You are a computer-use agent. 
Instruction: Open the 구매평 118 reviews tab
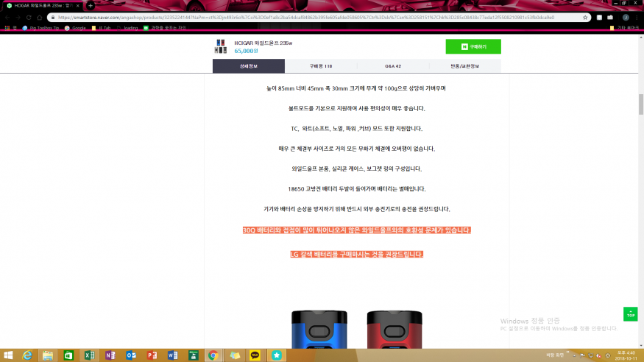321,66
